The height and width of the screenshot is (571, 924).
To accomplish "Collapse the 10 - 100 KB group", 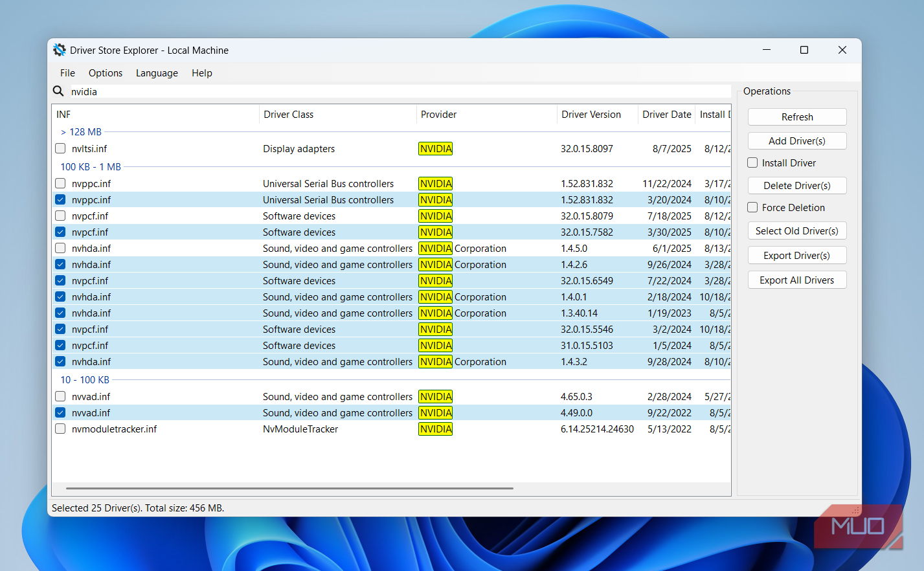I will tap(84, 380).
